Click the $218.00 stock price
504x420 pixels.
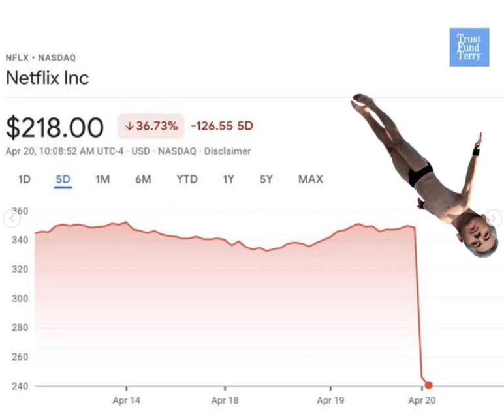pos(55,127)
